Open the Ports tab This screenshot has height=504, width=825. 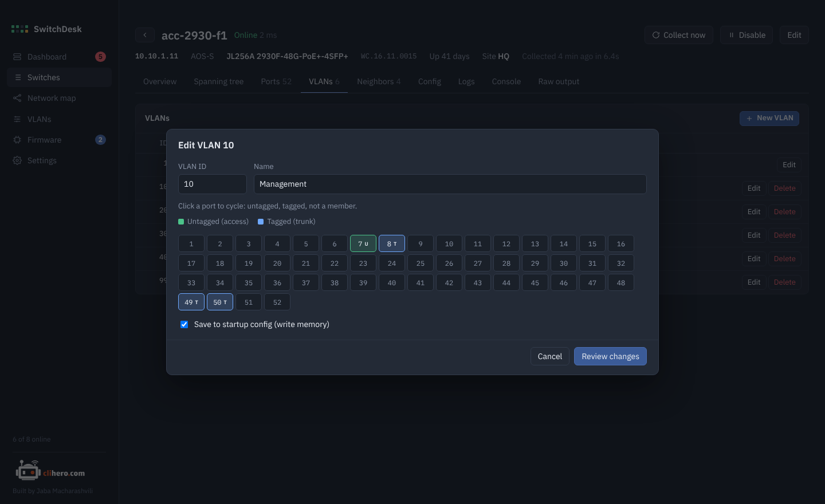276,81
